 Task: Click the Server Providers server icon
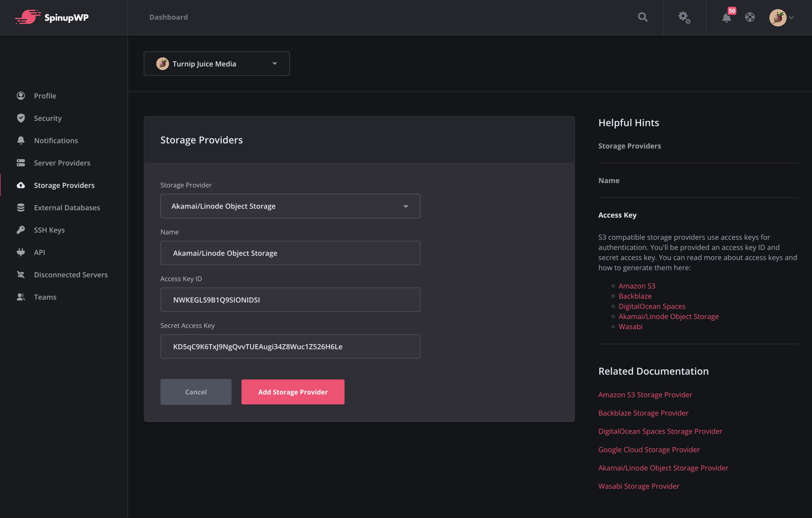click(21, 163)
